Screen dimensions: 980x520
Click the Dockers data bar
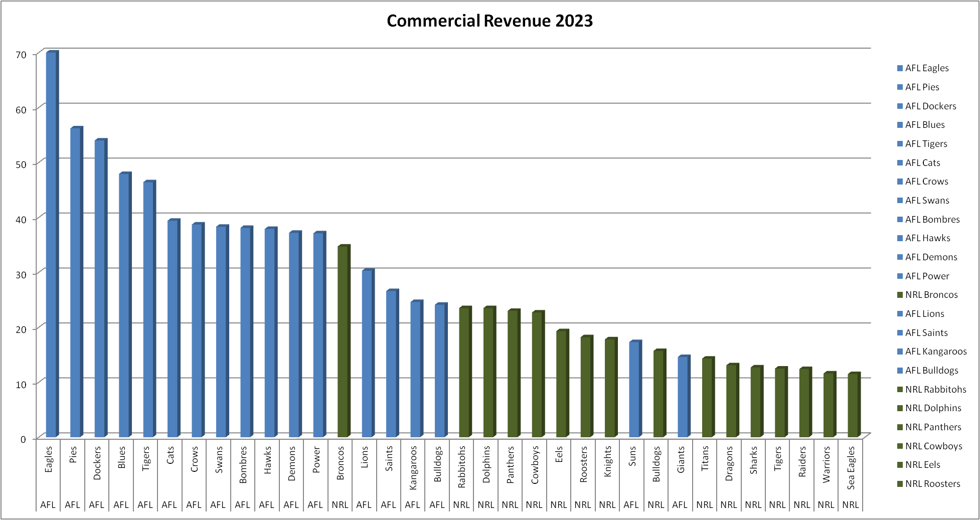(x=101, y=288)
